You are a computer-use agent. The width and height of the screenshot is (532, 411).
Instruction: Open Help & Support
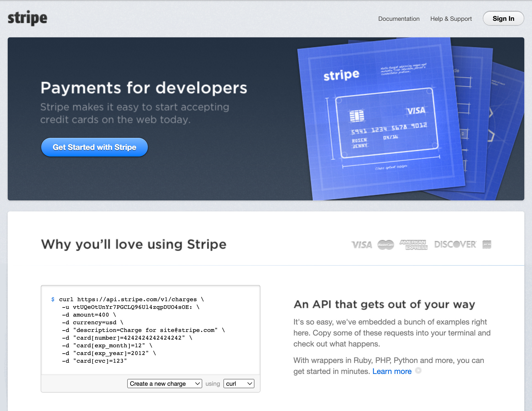451,19
